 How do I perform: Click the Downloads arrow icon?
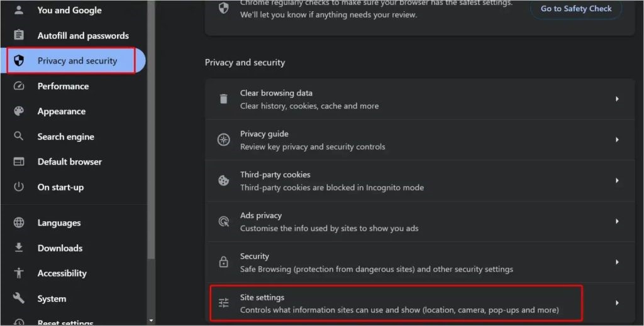pos(19,247)
